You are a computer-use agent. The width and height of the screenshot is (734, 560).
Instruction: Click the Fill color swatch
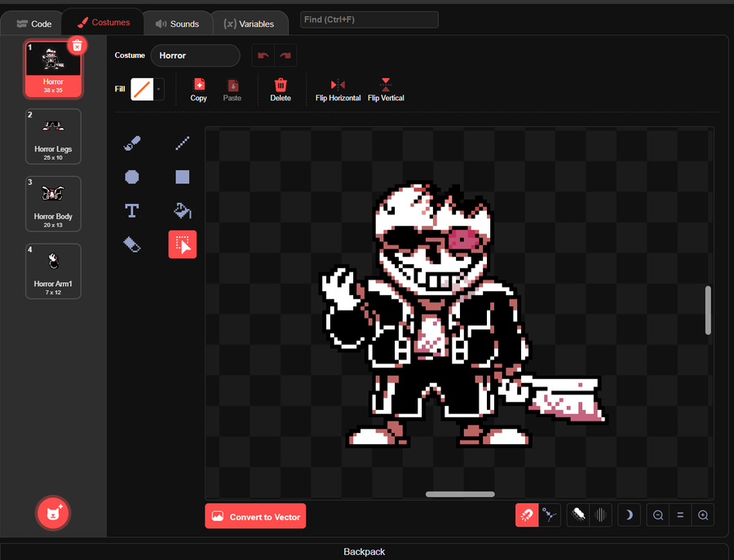pos(142,89)
